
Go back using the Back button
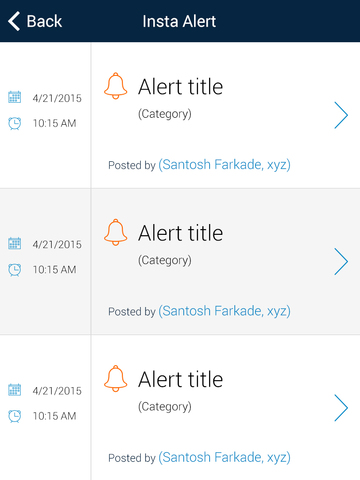(35, 21)
